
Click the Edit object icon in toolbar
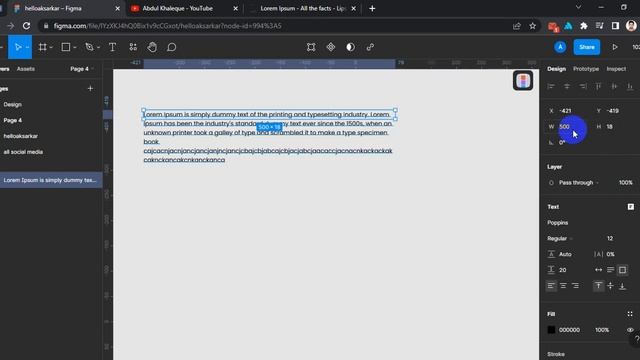coord(311,47)
